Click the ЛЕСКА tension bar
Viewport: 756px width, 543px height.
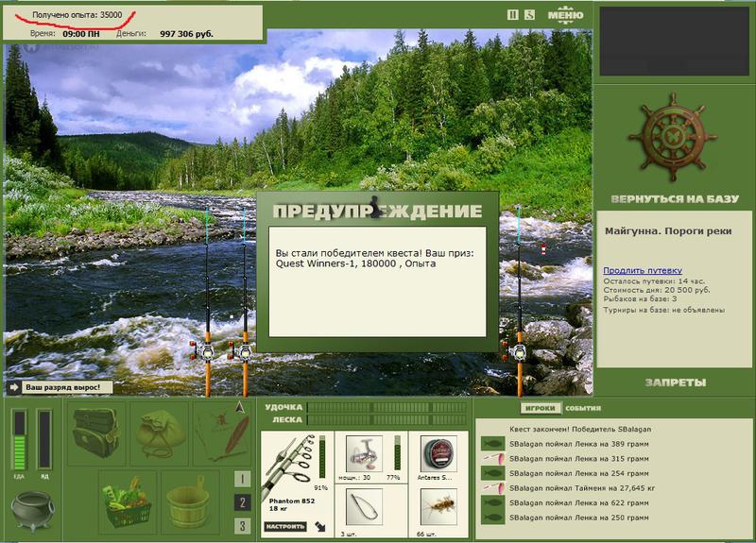click(387, 419)
